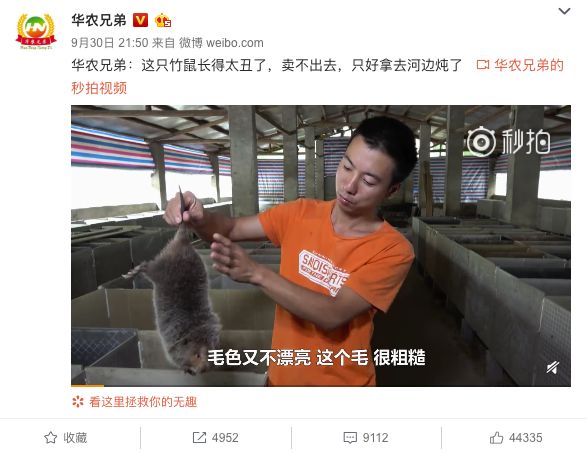Open comments via the 9112 speech icon
This screenshot has height=454, width=587.
click(366, 438)
